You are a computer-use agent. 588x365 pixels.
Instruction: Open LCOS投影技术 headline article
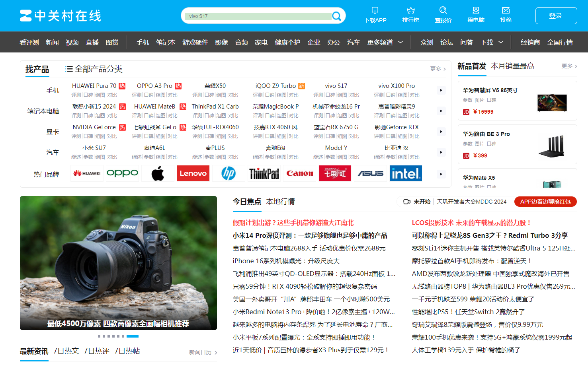[x=471, y=223]
